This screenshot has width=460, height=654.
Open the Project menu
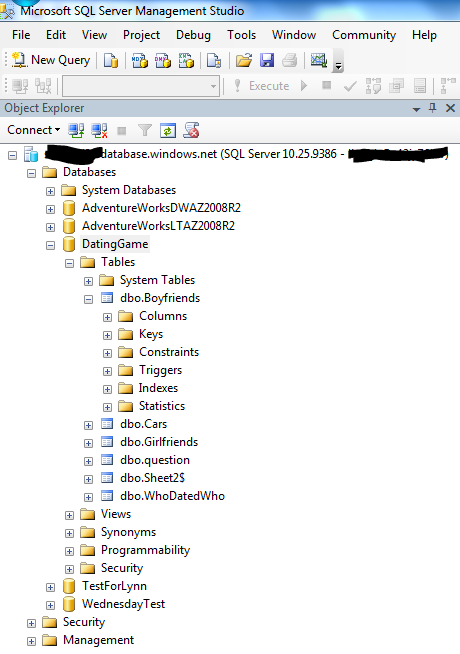click(141, 35)
